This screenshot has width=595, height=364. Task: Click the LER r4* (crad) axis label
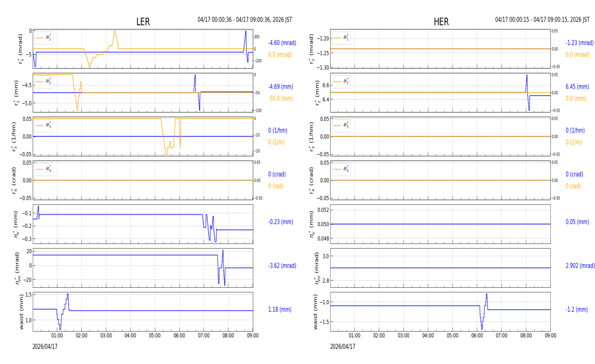pyautogui.click(x=15, y=180)
